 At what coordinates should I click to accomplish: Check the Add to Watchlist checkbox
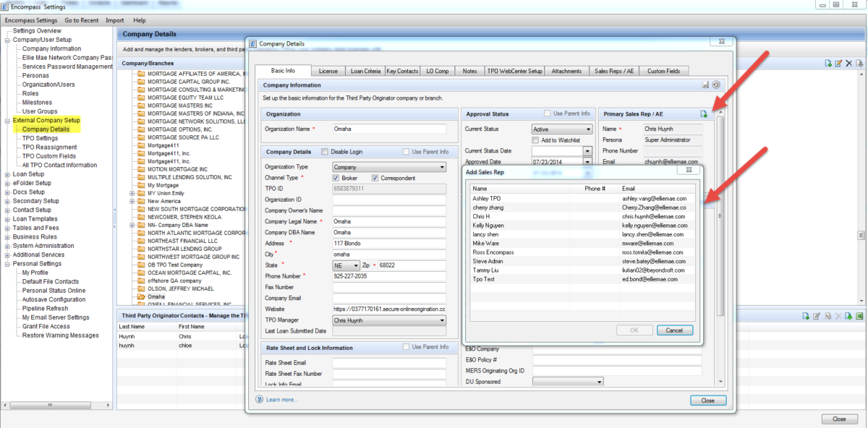(535, 140)
